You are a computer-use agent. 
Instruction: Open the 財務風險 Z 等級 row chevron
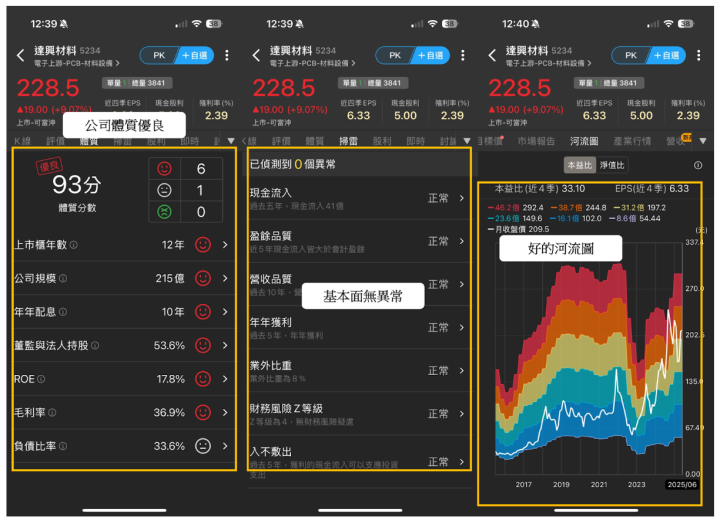pyautogui.click(x=462, y=414)
